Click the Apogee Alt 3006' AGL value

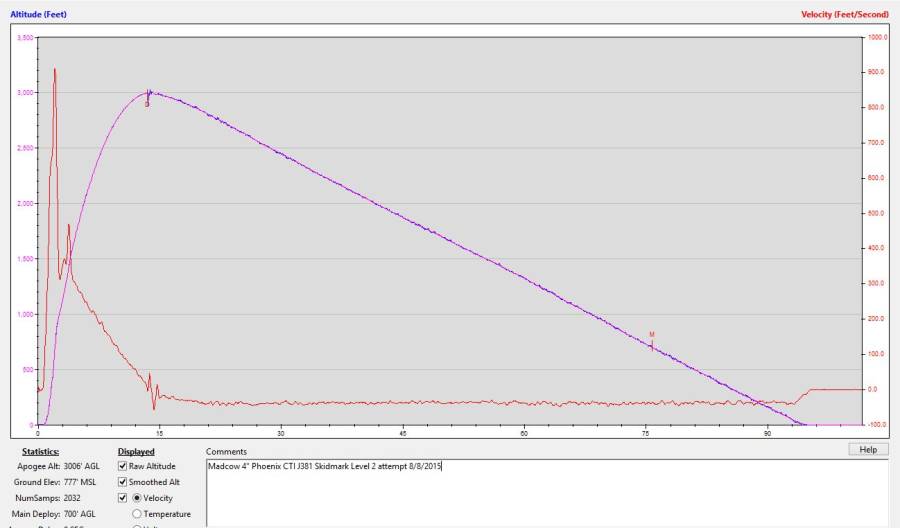[x=81, y=467]
